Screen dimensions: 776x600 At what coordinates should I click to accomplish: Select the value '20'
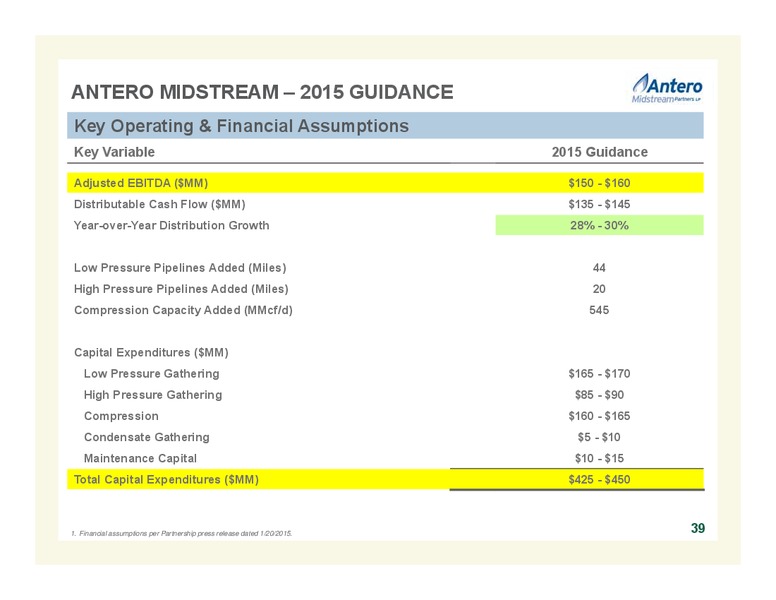click(599, 289)
